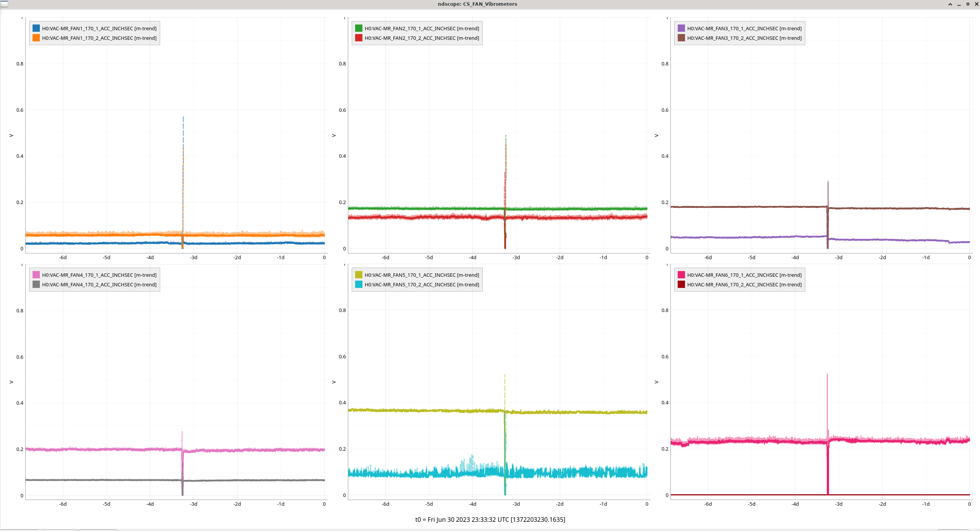Image resolution: width=980 pixels, height=531 pixels.
Task: Click the t0 timestamp label at bottom
Action: pyautogui.click(x=490, y=520)
